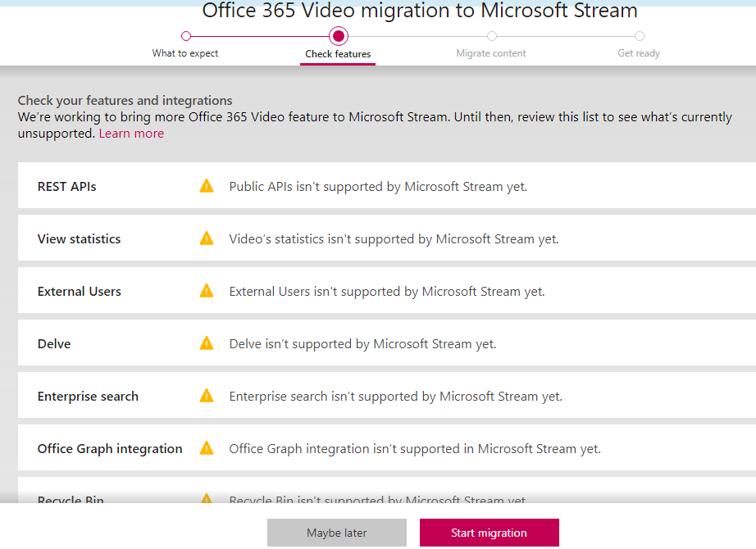Click the warning icon beside REST APIs
The height and width of the screenshot is (549, 756).
(x=207, y=186)
